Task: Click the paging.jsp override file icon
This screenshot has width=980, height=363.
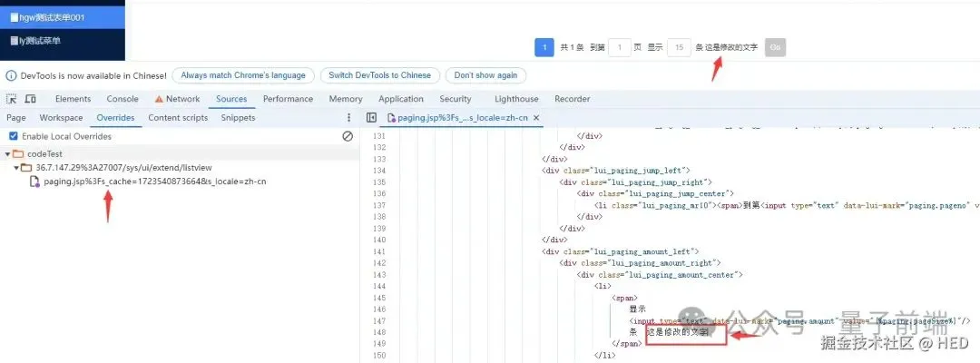Action: [x=35, y=181]
